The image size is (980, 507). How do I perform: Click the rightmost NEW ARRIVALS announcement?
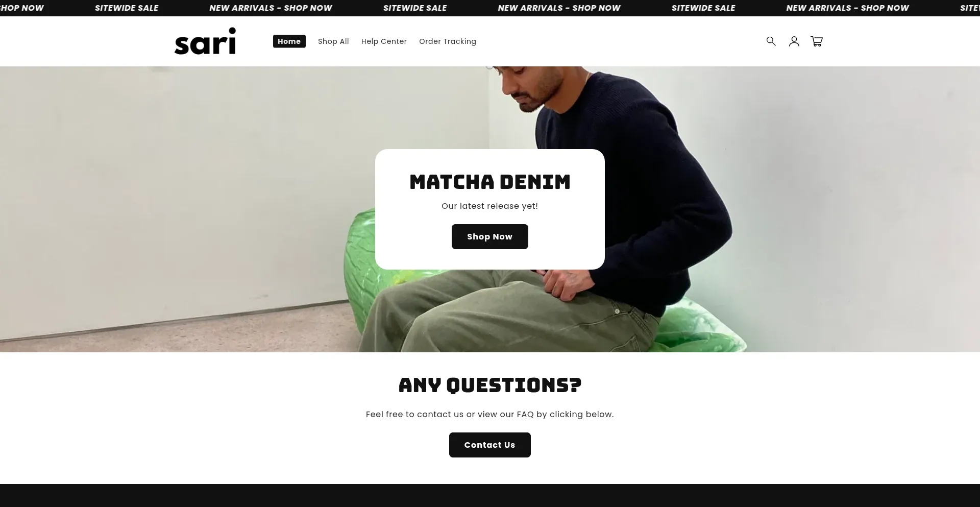point(847,8)
